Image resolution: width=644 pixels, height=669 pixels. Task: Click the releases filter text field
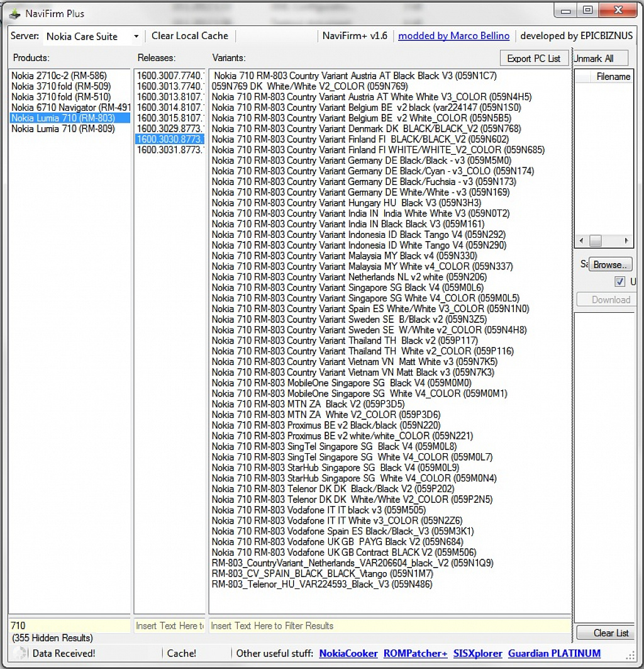170,626
